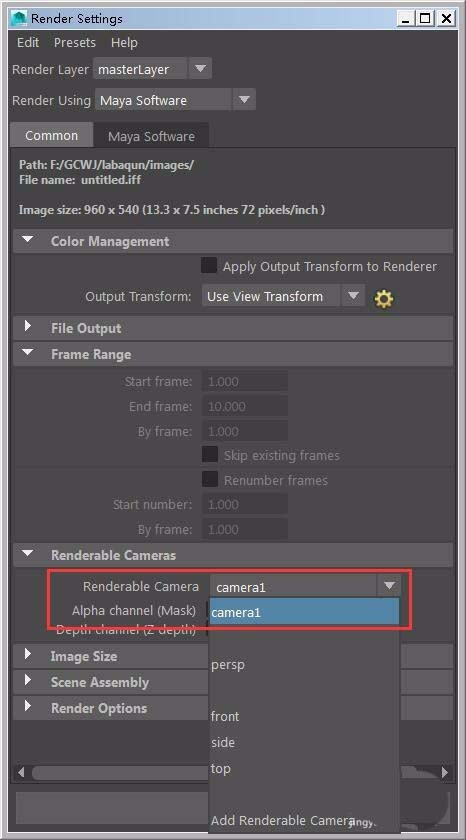Click the left scroll arrow at bottom
Viewport: 466px width, 840px height.
[21, 772]
